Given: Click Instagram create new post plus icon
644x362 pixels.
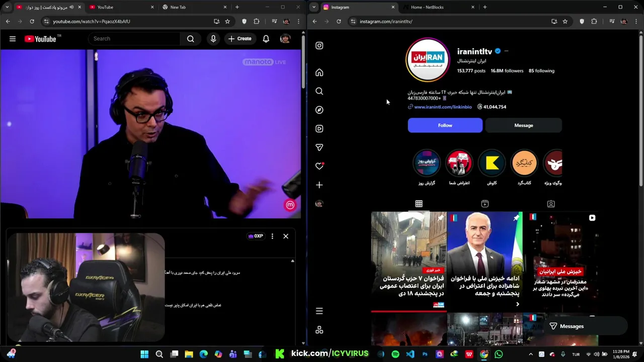Looking at the screenshot, I should point(319,185).
